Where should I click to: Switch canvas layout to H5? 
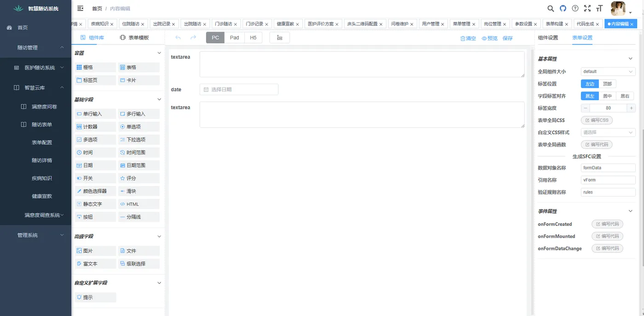tap(253, 38)
